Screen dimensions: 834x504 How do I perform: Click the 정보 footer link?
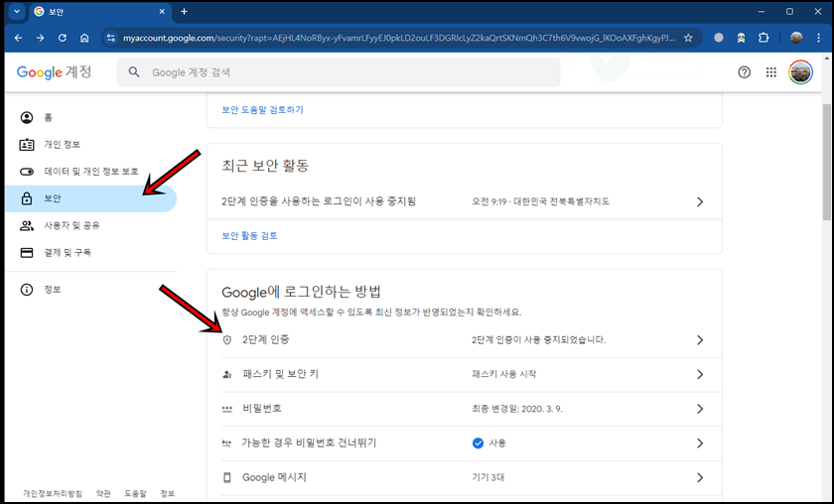pyautogui.click(x=168, y=493)
